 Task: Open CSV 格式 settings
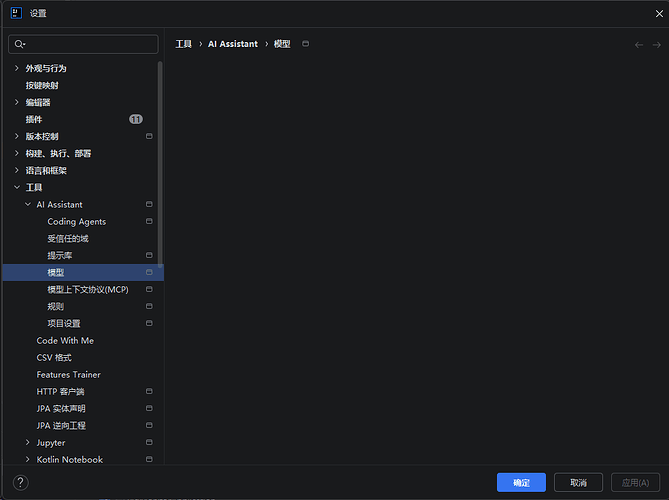[x=54, y=358]
